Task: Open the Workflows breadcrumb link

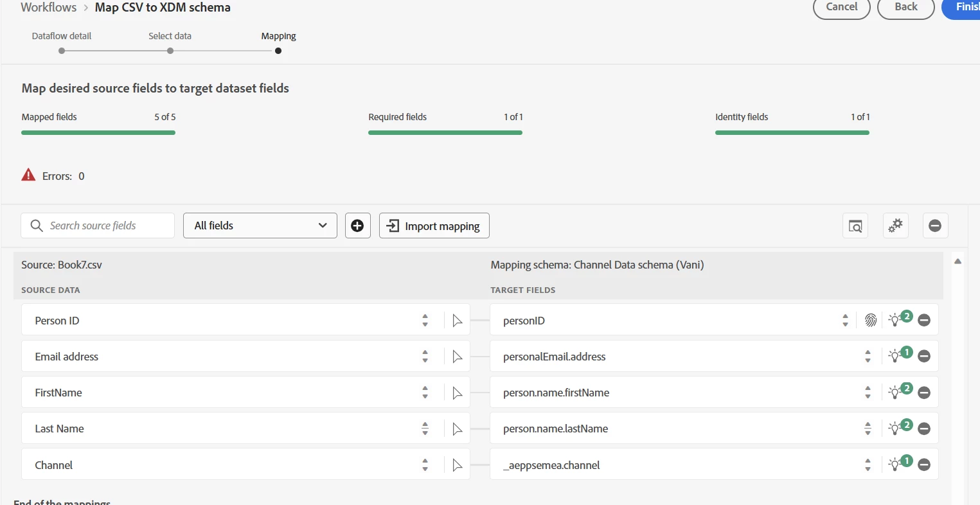Action: pyautogui.click(x=48, y=8)
